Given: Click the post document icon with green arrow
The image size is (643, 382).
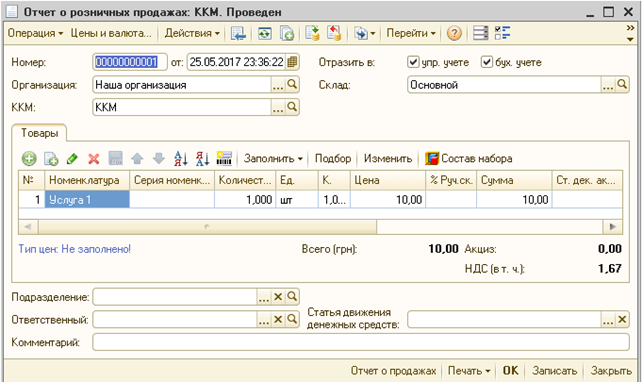Looking at the screenshot, I should click(312, 33).
